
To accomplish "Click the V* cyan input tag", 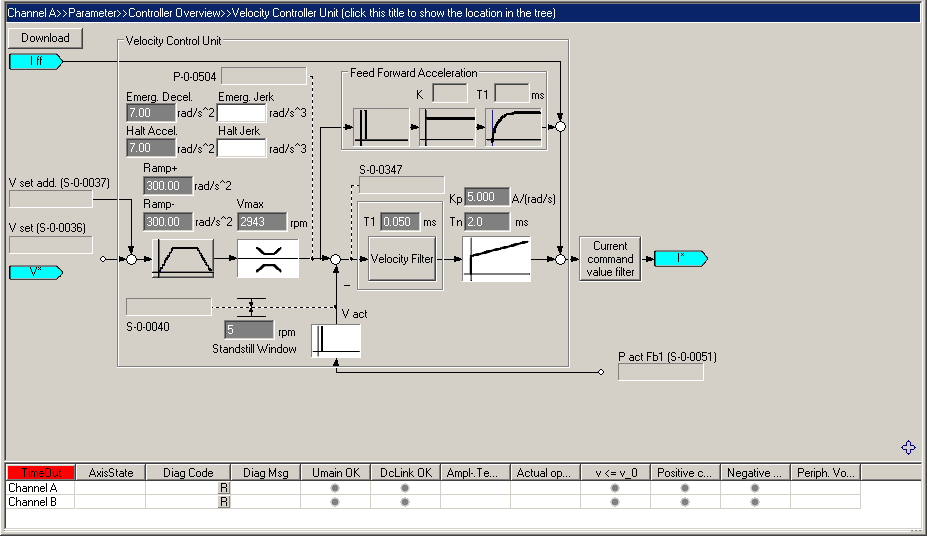I will click(x=35, y=272).
